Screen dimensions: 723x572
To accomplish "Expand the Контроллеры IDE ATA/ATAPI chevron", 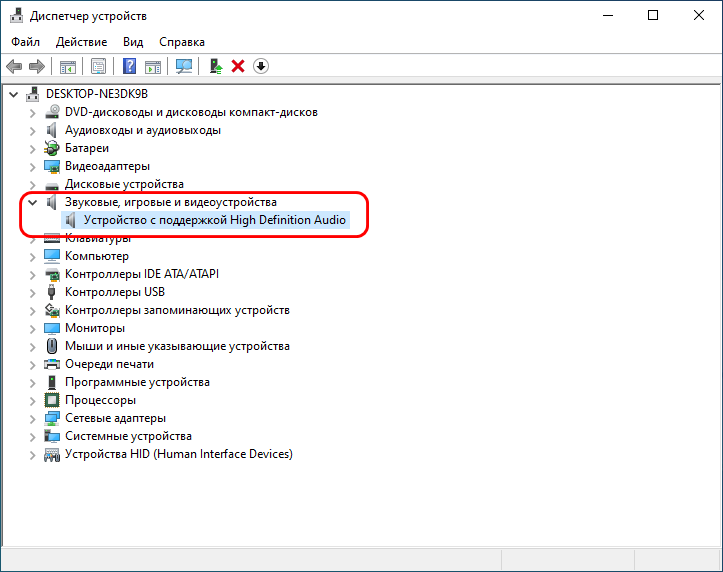I will coord(32,275).
